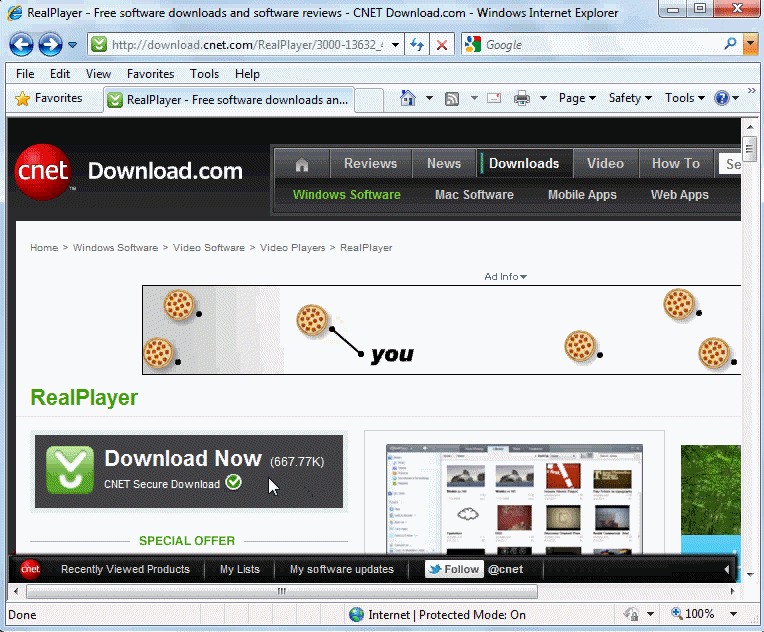Click the Print icon
The height and width of the screenshot is (632, 764).
coord(521,98)
